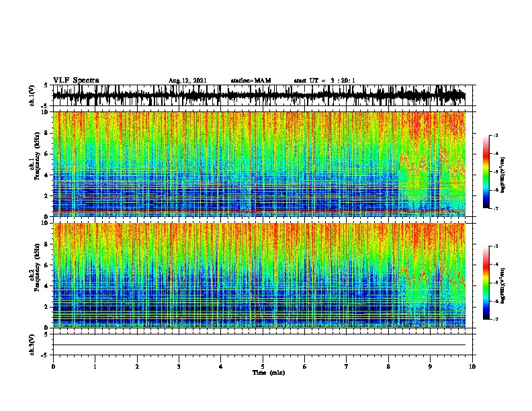Click the "8" minute tick label
This screenshot has height=411, width=532.
[388, 367]
